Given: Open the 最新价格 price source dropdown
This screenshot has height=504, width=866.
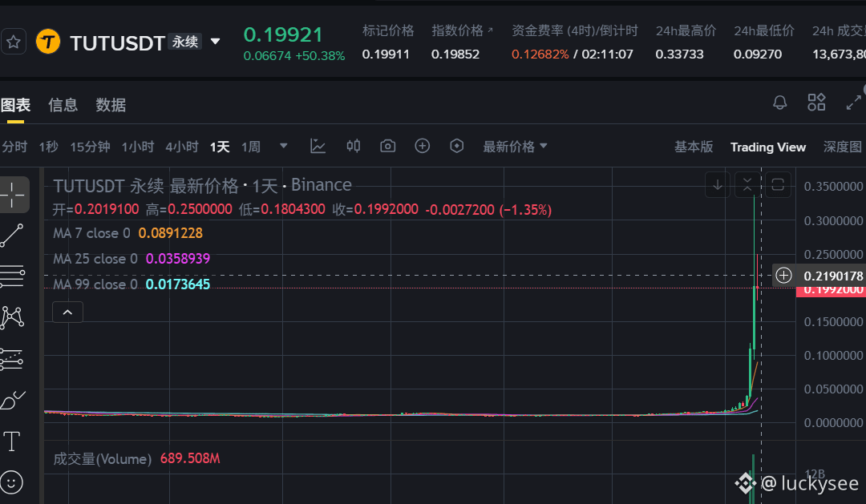Looking at the screenshot, I should coord(515,147).
